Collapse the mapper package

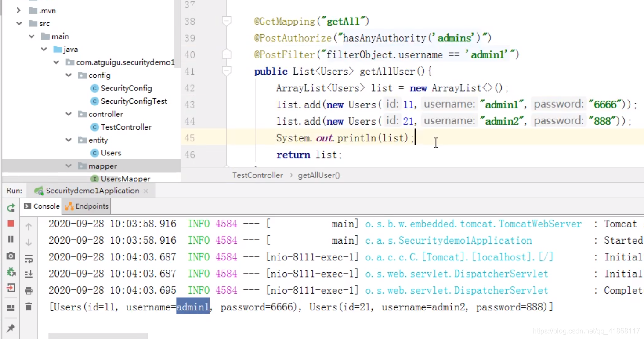pyautogui.click(x=69, y=166)
